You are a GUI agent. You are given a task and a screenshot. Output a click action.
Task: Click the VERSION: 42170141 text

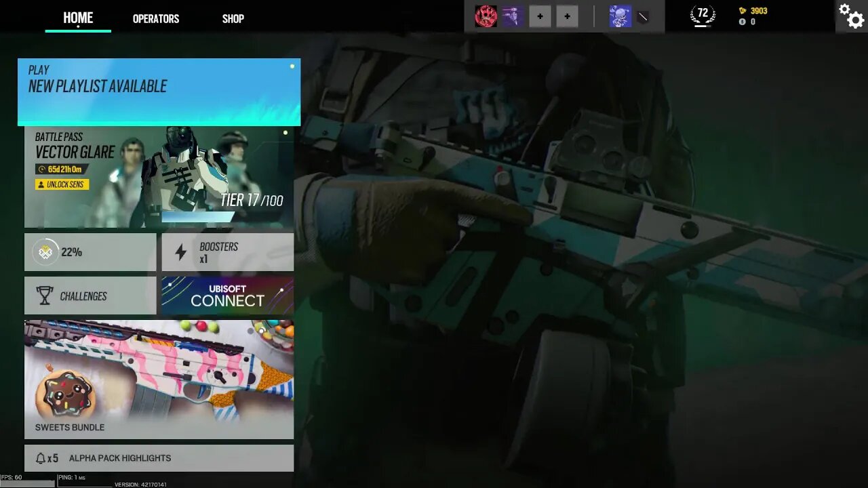tap(140, 484)
